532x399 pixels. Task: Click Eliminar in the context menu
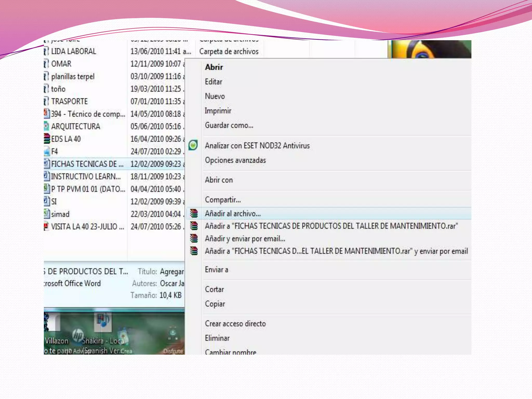point(217,338)
